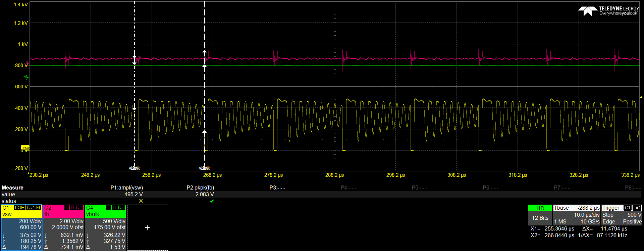The width and height of the screenshot is (644, 251).
Task: Open the C4 vbulk channel descriptor box
Action: [106, 227]
